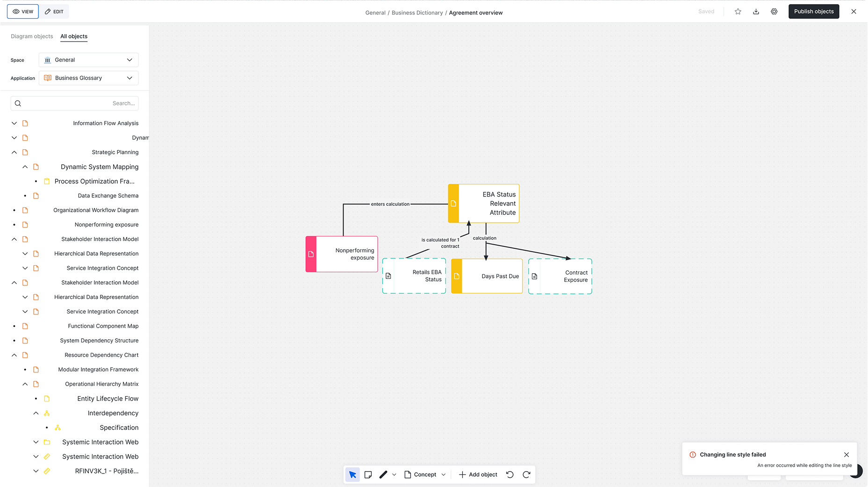
Task: Click the search magnifier in the sidebar
Action: (x=18, y=103)
